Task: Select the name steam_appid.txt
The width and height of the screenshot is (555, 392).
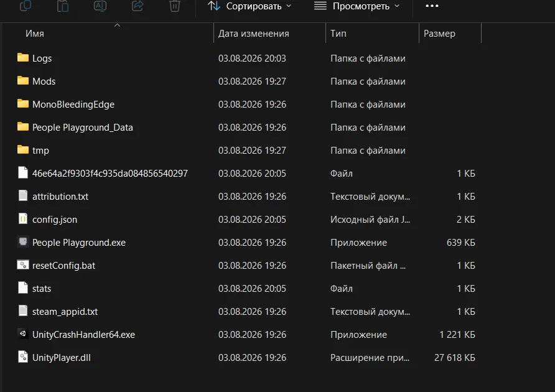Action: pos(65,312)
